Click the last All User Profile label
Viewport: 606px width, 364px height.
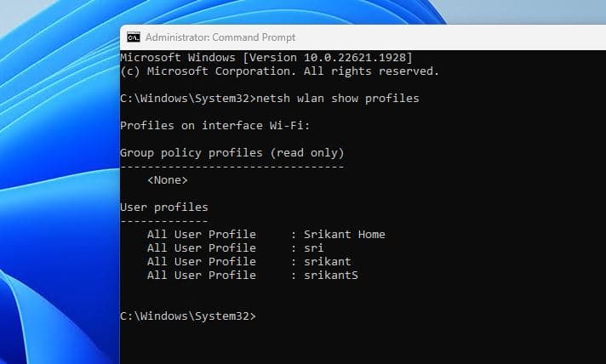(202, 276)
